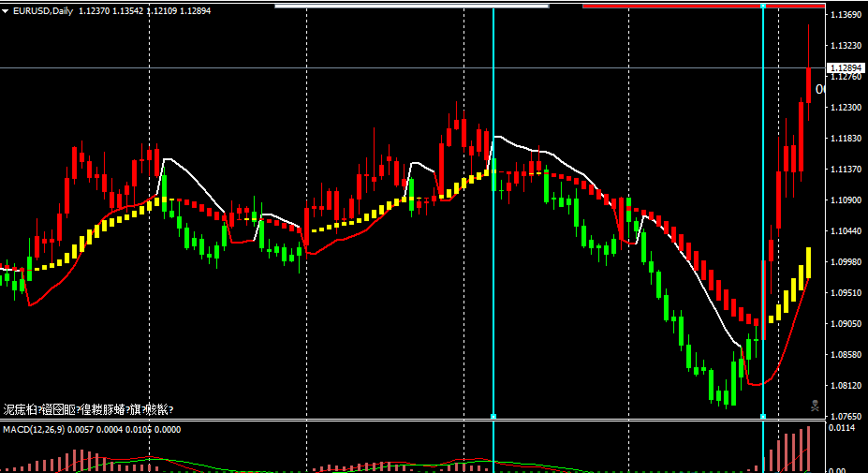
Task: Click the skull and crossbones icon
Action: (815, 406)
